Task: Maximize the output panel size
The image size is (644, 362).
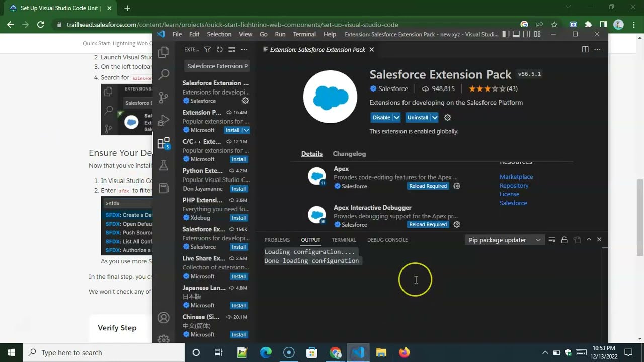Action: (x=589, y=240)
